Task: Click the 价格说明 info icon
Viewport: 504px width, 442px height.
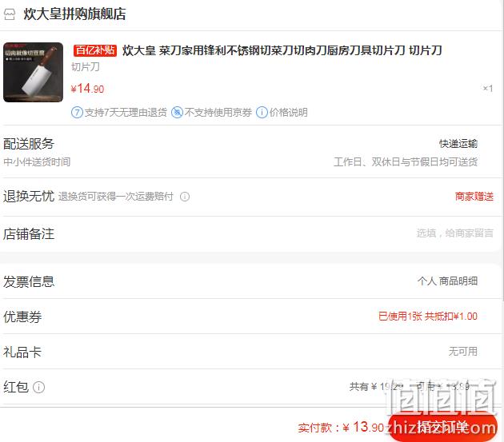Action: coord(262,113)
